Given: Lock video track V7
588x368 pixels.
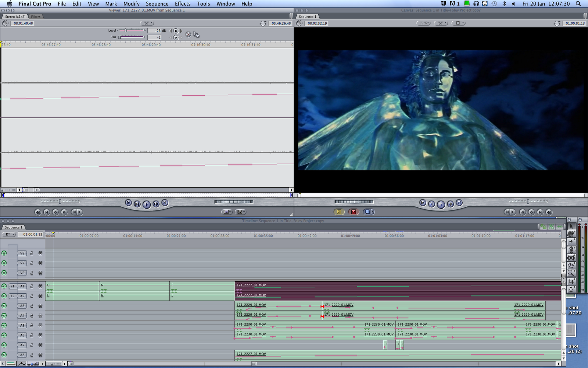Looking at the screenshot, I should coord(32,263).
